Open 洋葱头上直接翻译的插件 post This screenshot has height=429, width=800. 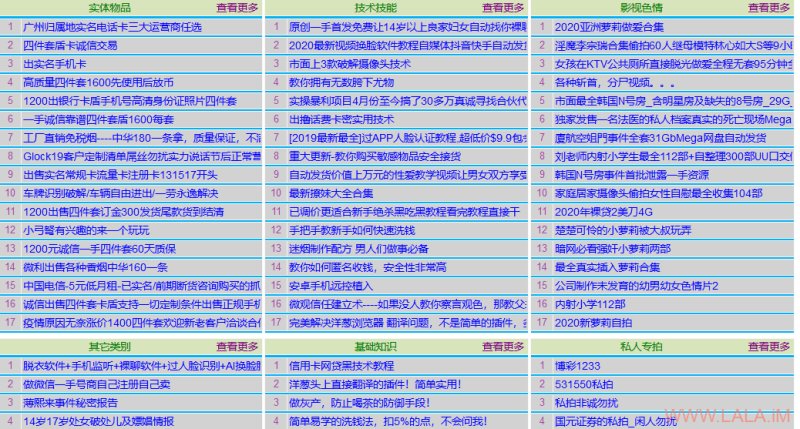[375, 384]
